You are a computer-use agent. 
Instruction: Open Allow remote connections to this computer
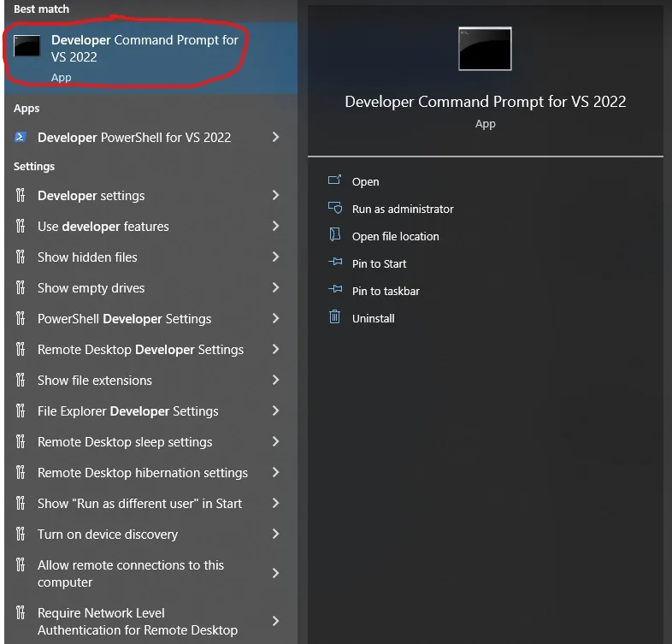[131, 574]
